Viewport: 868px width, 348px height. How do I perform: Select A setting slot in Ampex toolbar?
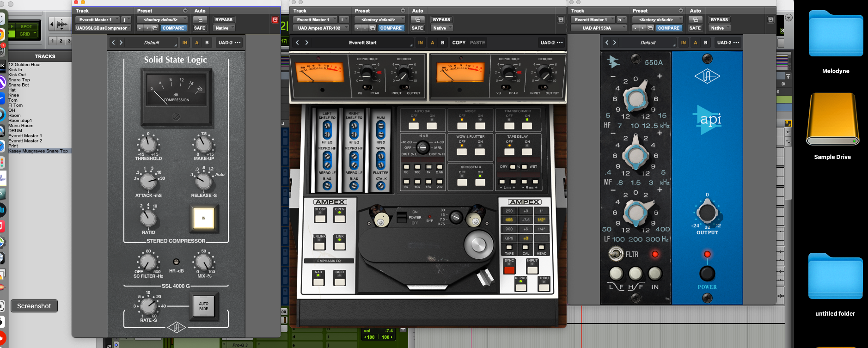pos(433,43)
